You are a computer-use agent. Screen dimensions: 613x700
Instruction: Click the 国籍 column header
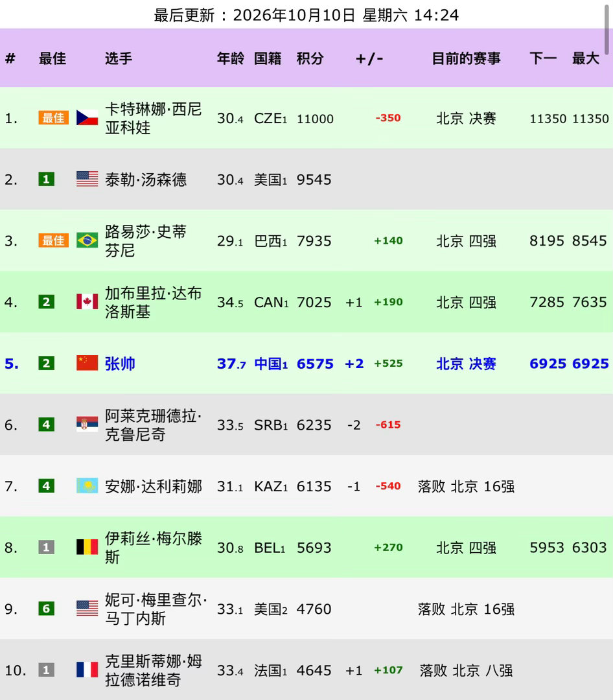(268, 58)
